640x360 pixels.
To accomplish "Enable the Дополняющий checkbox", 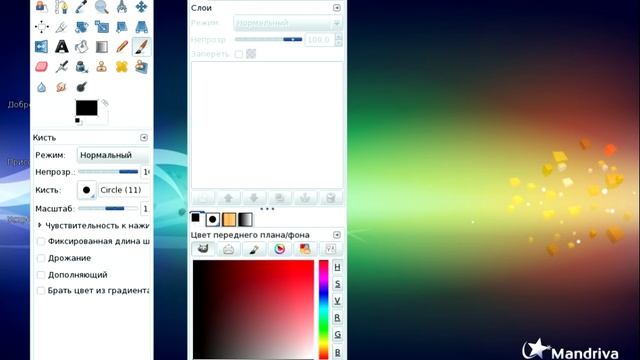I will click(41, 275).
